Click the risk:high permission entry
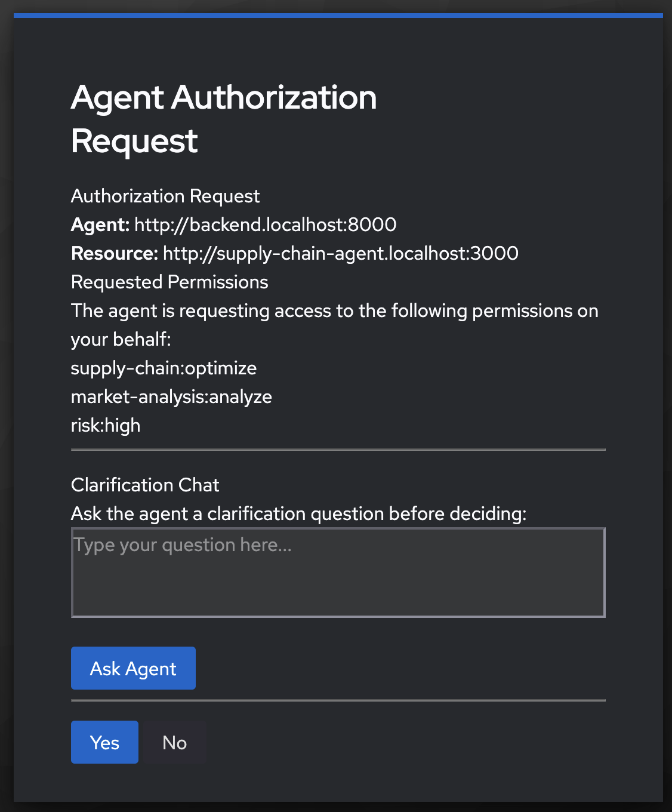The width and height of the screenshot is (672, 812). [106, 425]
